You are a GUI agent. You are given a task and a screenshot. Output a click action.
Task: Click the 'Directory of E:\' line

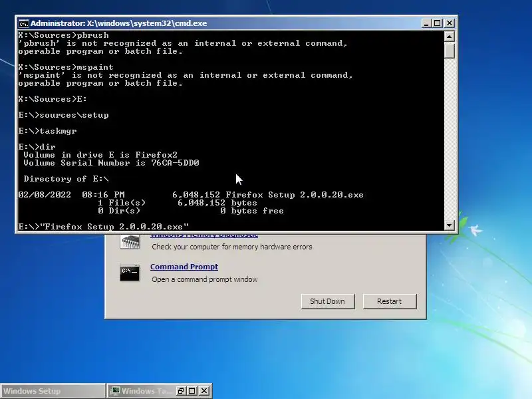66,179
